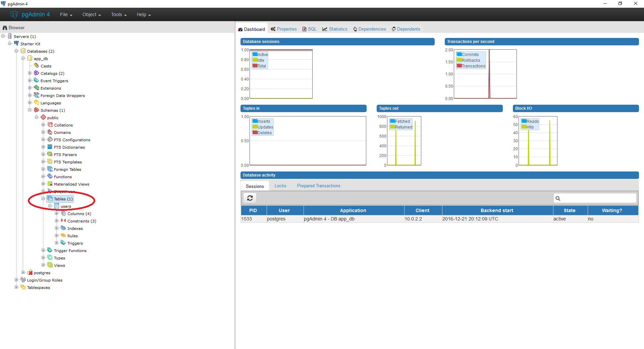Click the Extensions node icon
Screen dimensions: 644x349
tap(37, 88)
